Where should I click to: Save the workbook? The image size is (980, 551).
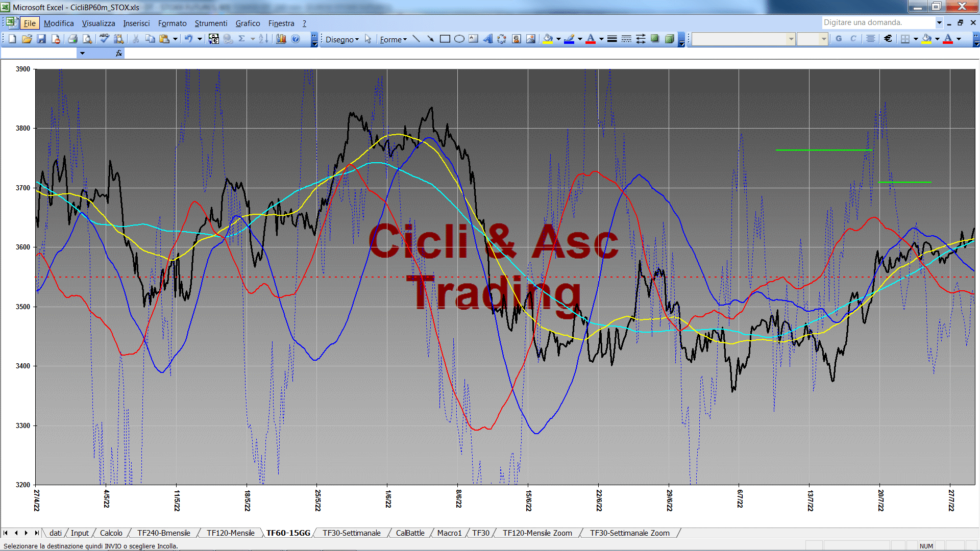tap(41, 39)
